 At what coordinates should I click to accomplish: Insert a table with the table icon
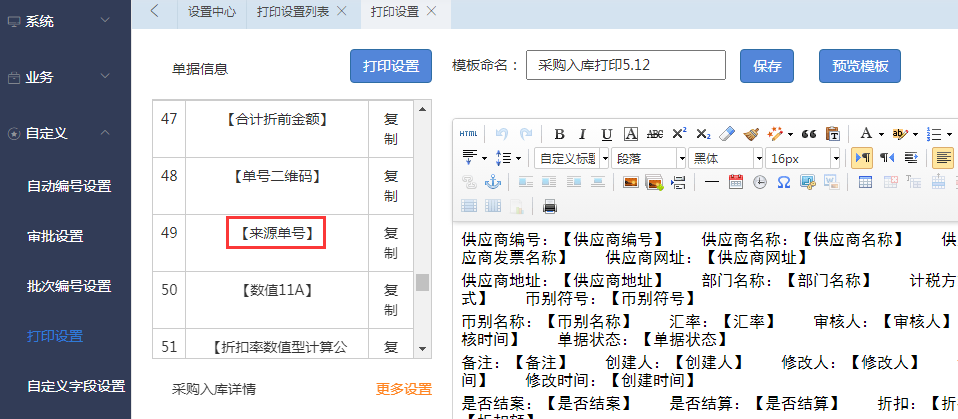tap(865, 182)
